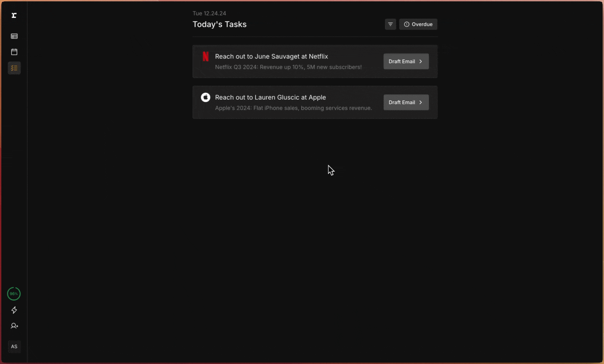Toggle the Overdue tasks filter
The width and height of the screenshot is (604, 364).
click(x=418, y=24)
